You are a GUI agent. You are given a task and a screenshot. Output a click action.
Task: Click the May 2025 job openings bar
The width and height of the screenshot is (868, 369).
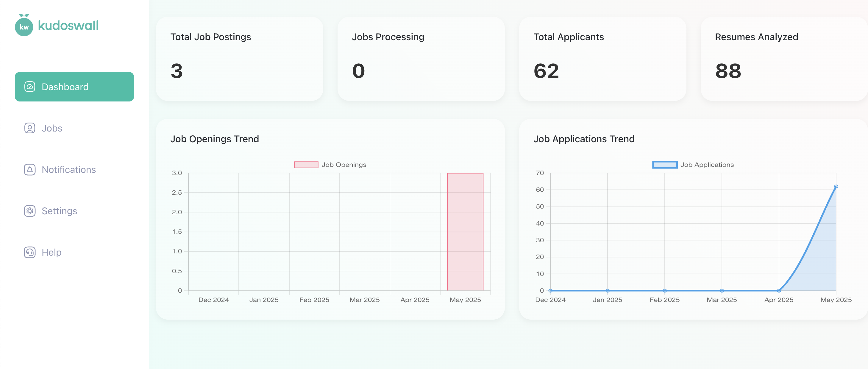(465, 232)
